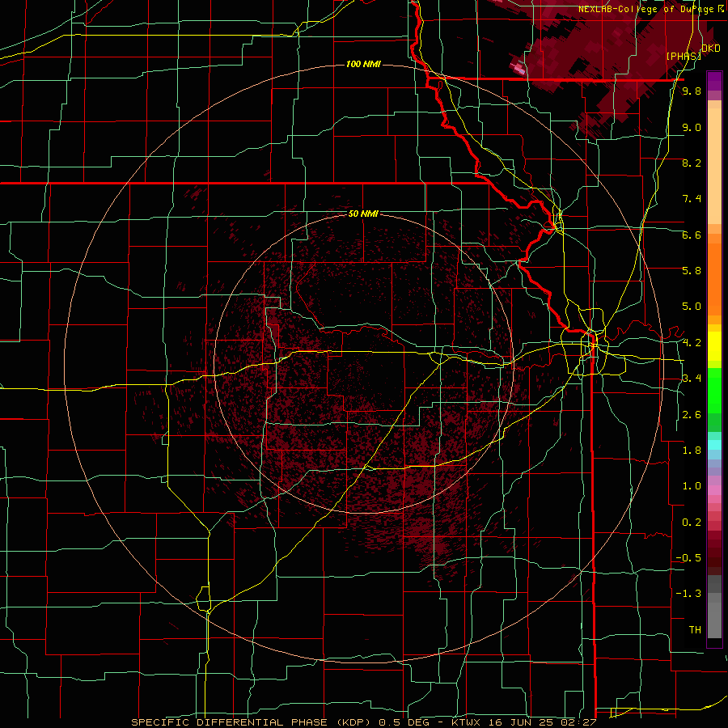Click the 1.8 value on the color scale

(x=692, y=451)
